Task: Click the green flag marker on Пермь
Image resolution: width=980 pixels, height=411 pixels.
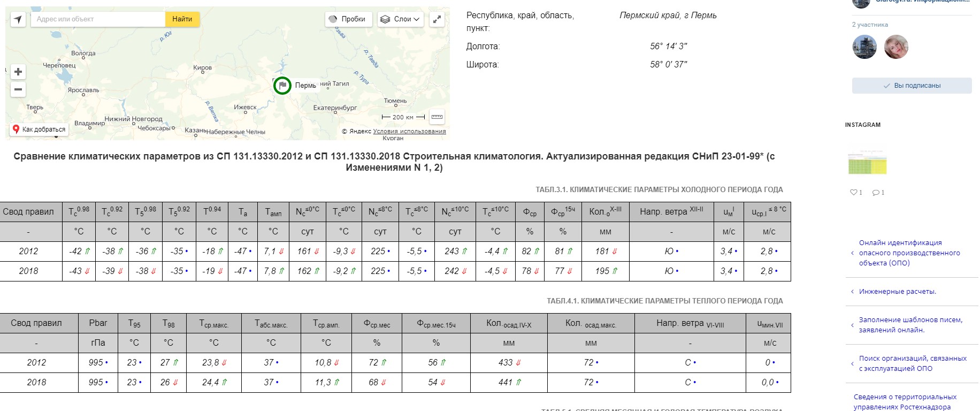Action: (282, 86)
